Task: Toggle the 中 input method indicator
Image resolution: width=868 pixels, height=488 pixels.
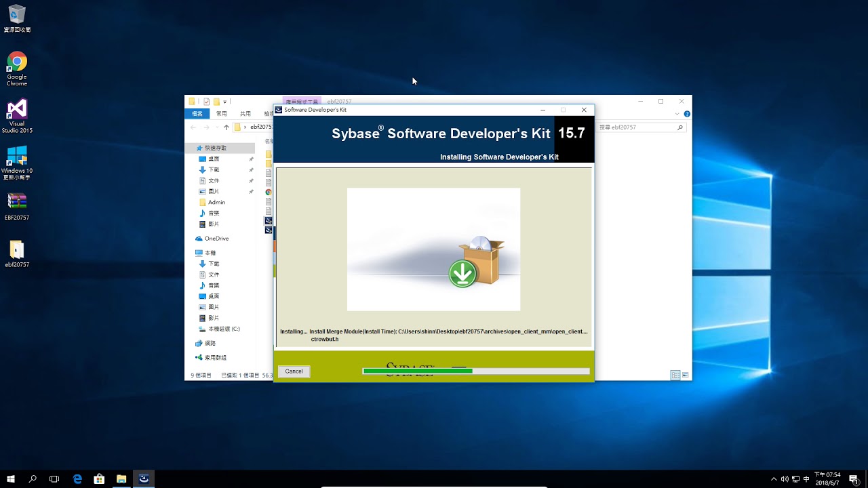Action: [806, 479]
